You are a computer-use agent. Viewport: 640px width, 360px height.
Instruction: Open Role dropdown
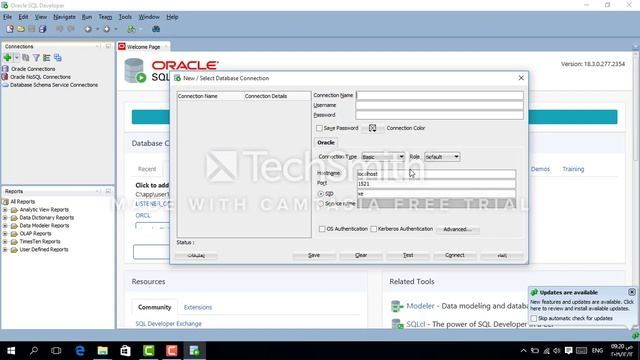(x=442, y=157)
